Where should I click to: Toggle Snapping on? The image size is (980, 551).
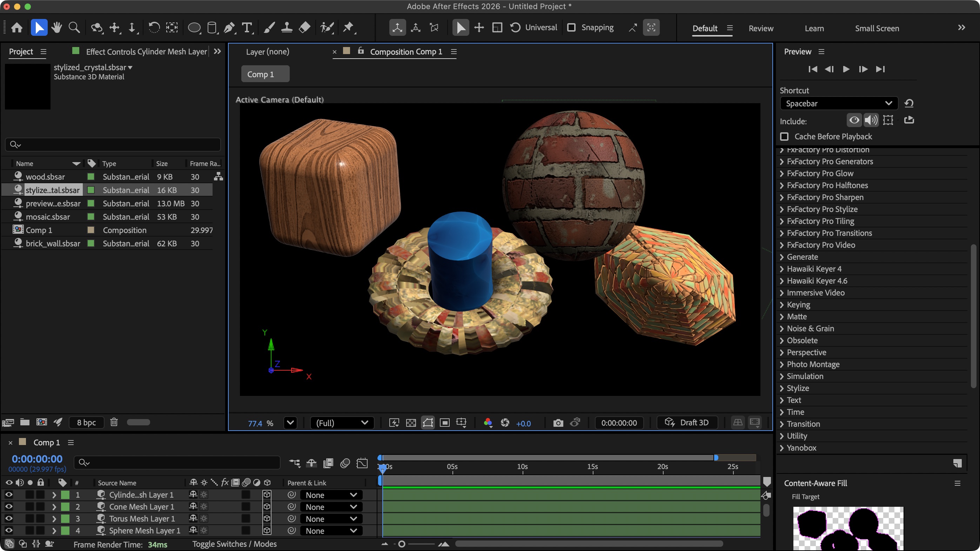click(572, 27)
